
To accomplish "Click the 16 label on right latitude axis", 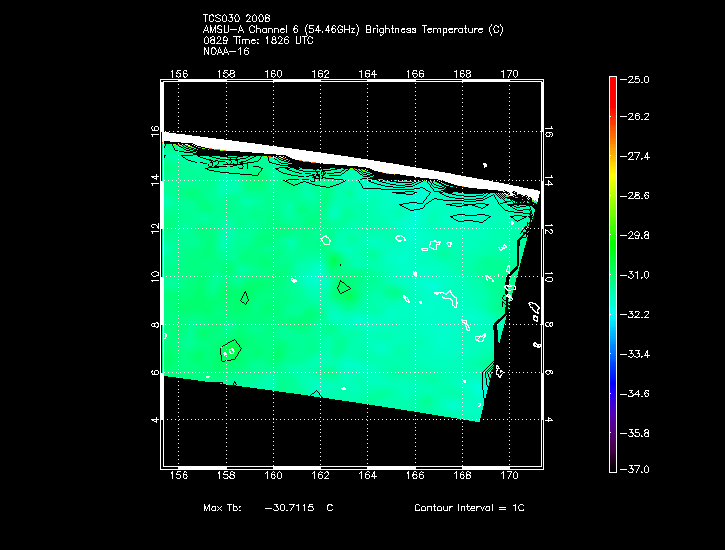I will (549, 131).
